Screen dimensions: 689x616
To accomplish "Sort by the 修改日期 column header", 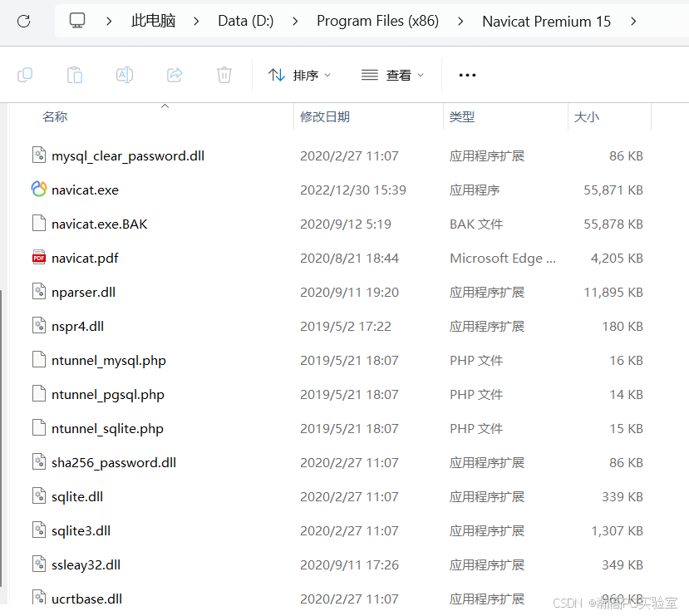I will [325, 117].
